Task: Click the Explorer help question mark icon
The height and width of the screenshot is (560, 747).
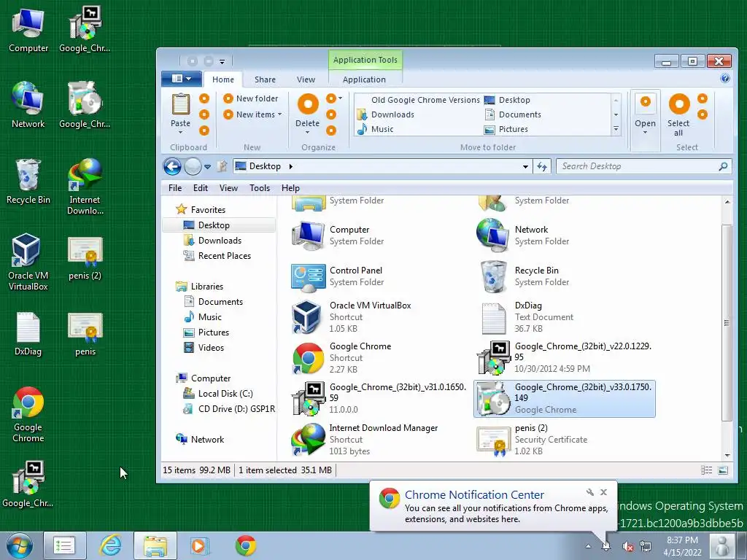Action: (x=725, y=79)
